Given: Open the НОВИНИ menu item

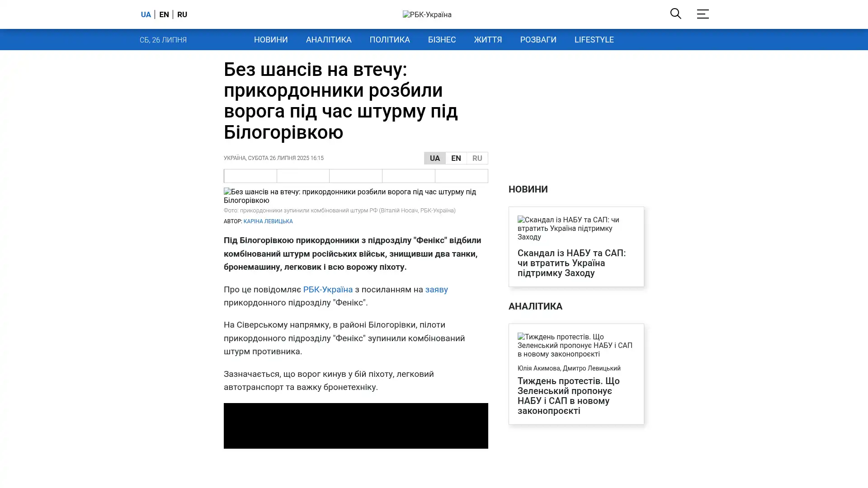Looking at the screenshot, I should point(270,40).
